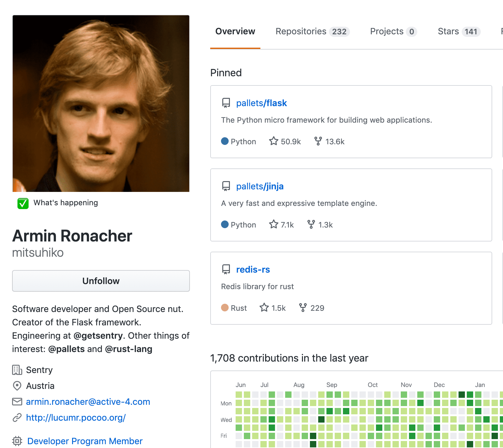Click the armin.ronacher@active-4.com email link

click(88, 402)
